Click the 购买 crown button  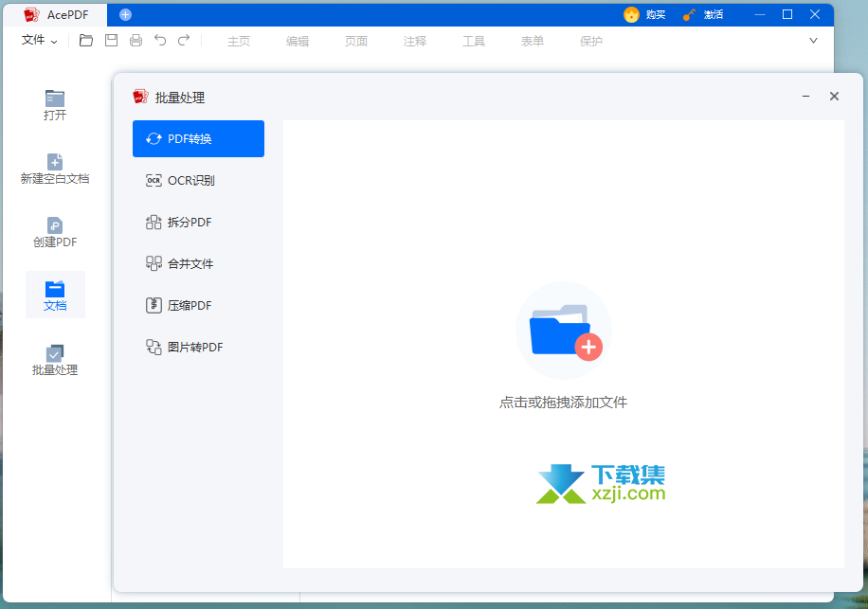644,15
